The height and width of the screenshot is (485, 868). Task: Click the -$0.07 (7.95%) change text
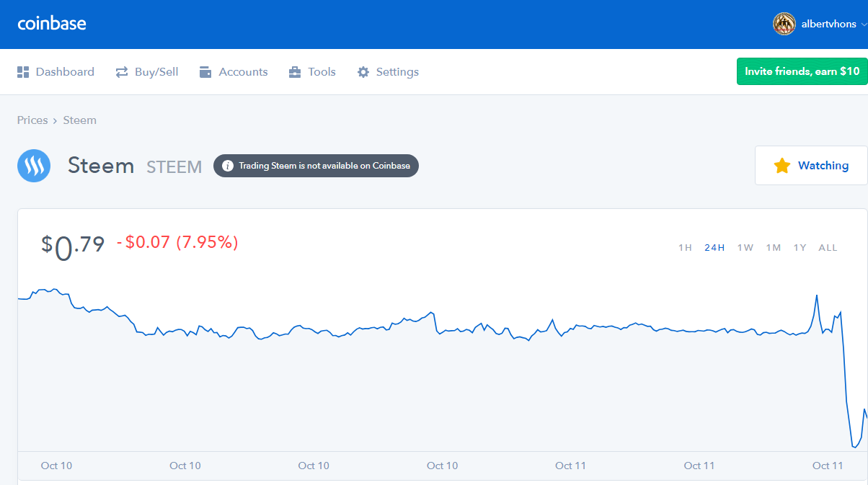tap(177, 243)
